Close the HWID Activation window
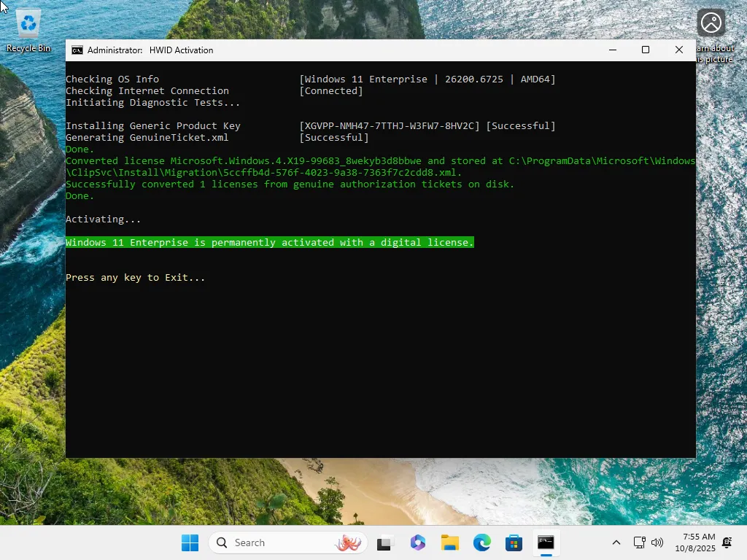 point(679,50)
